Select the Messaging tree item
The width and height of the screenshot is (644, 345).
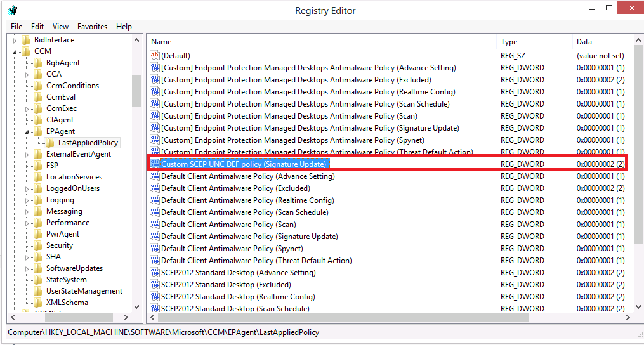64,211
